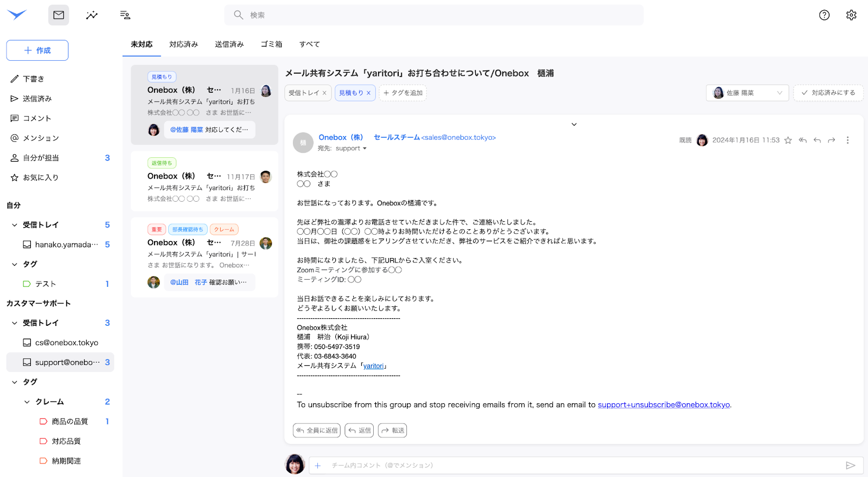Click the 重要 tag on third email
The width and height of the screenshot is (868, 477).
pyautogui.click(x=157, y=230)
